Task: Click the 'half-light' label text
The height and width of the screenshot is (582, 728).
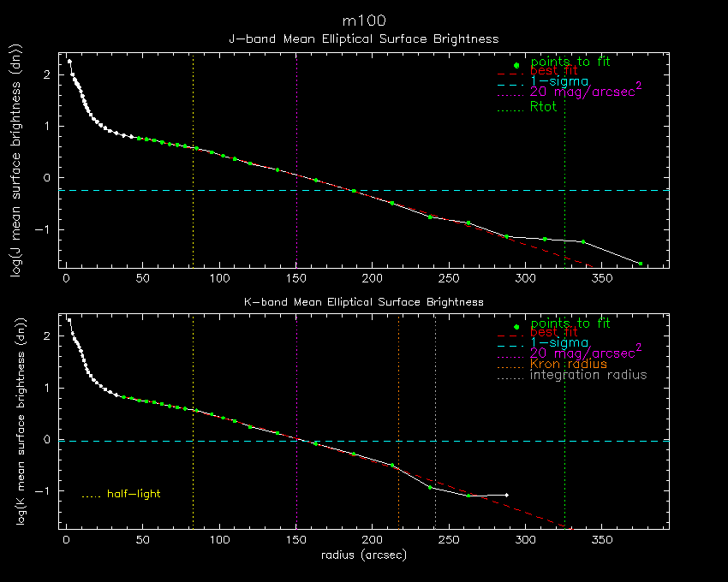Action: 134,494
